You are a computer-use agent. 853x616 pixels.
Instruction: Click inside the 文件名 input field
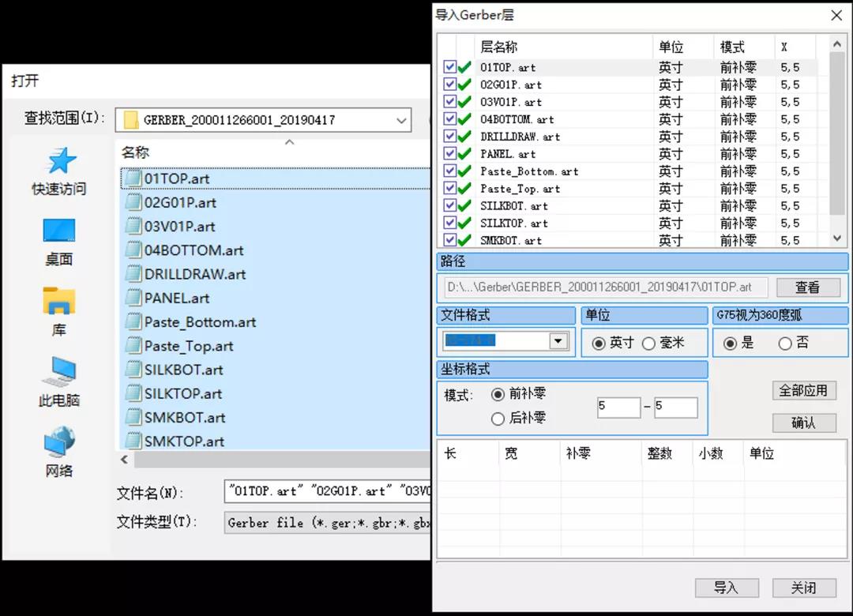(x=316, y=490)
